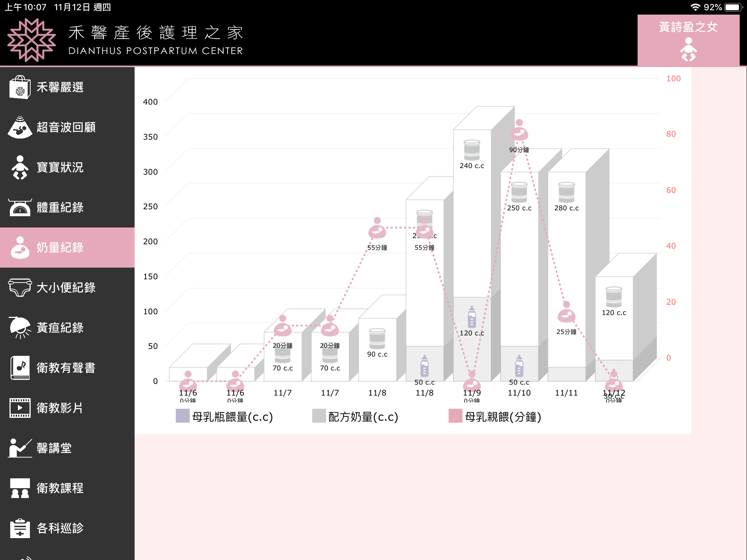The height and width of the screenshot is (560, 747).
Task: Tap the Dianthus Postpartum Center logo
Action: [32, 40]
